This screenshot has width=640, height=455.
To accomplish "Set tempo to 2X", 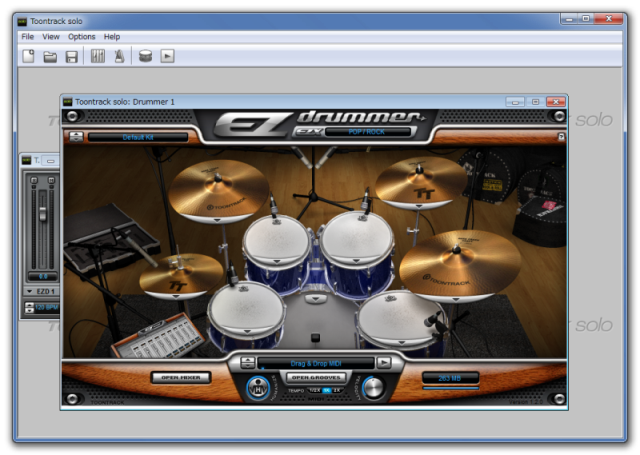I will tap(337, 391).
